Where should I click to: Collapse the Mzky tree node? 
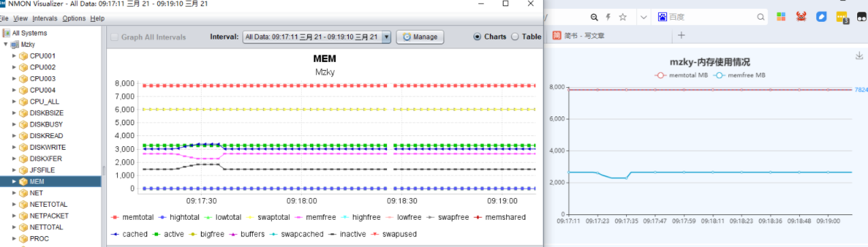tap(6, 44)
